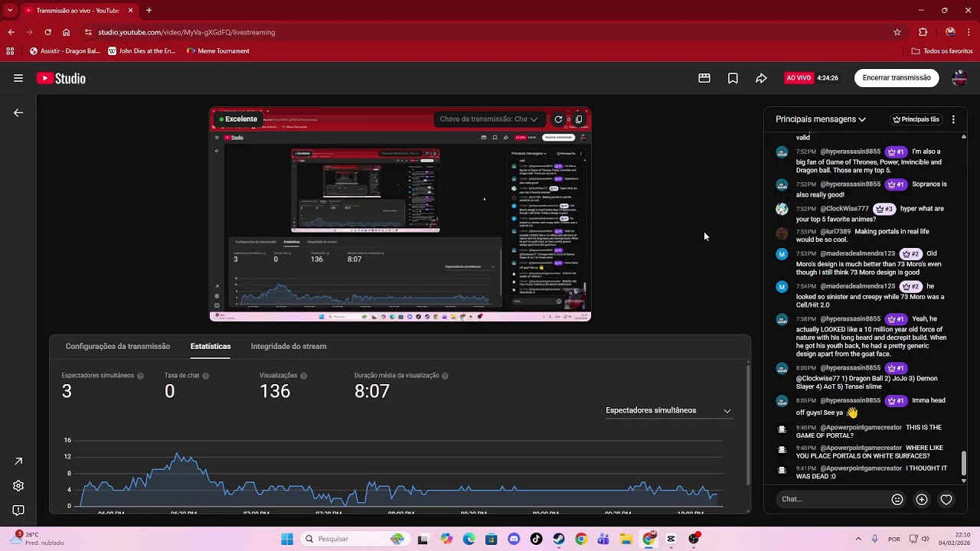
Task: Expand the Principais mensagens chat filter
Action: click(821, 119)
